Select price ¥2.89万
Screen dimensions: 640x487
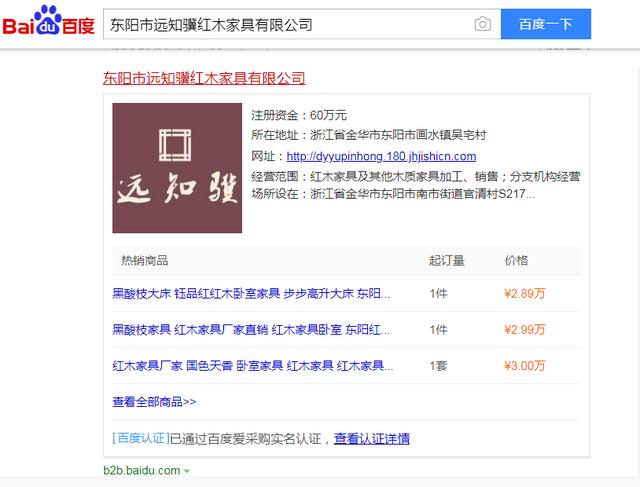[524, 294]
